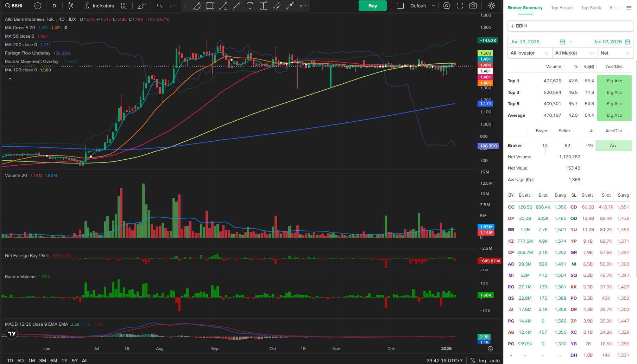Screen dimensions: 637x364
Task: Select the trend line tool
Action: 236,6
